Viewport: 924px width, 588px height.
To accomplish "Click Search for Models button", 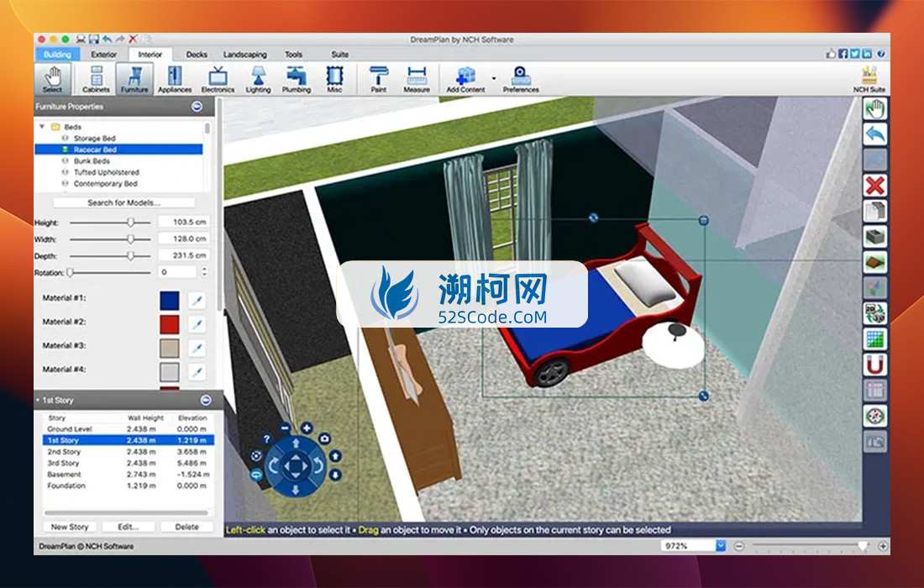I will point(123,202).
